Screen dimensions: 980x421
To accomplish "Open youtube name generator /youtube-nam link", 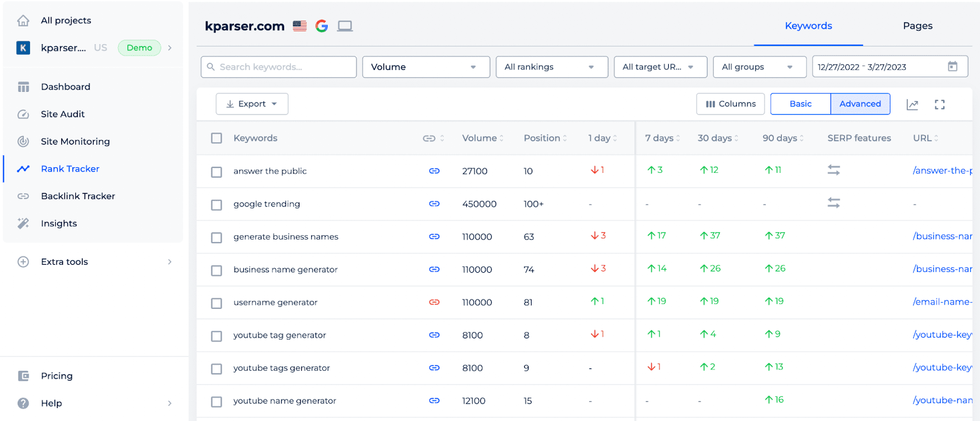I will (x=942, y=400).
